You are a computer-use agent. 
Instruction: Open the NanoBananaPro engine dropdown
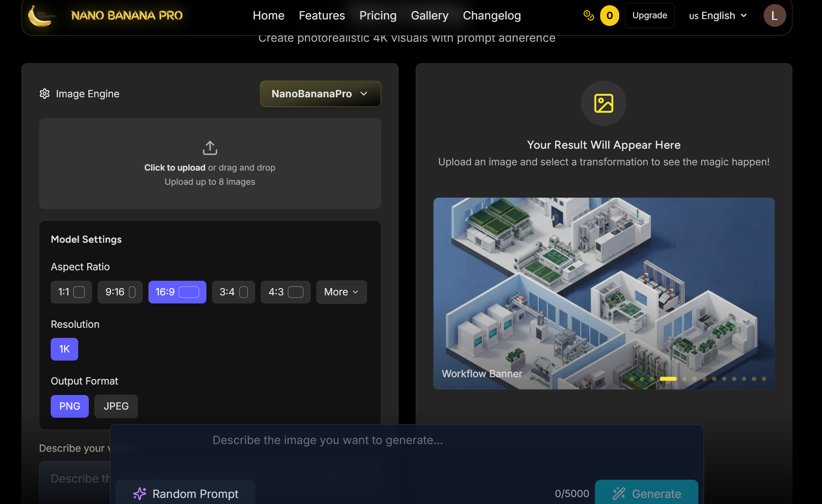click(320, 94)
